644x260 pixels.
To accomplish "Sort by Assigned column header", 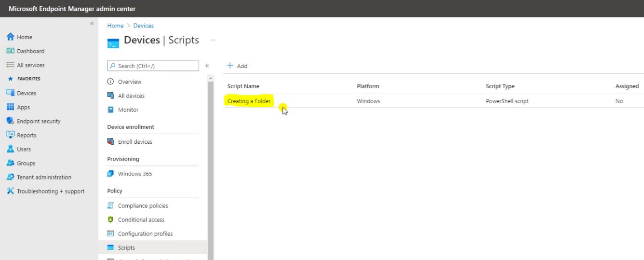I will click(627, 86).
